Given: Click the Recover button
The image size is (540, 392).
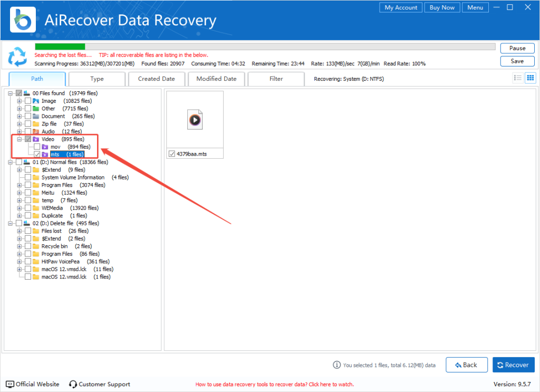Looking at the screenshot, I should [x=513, y=365].
